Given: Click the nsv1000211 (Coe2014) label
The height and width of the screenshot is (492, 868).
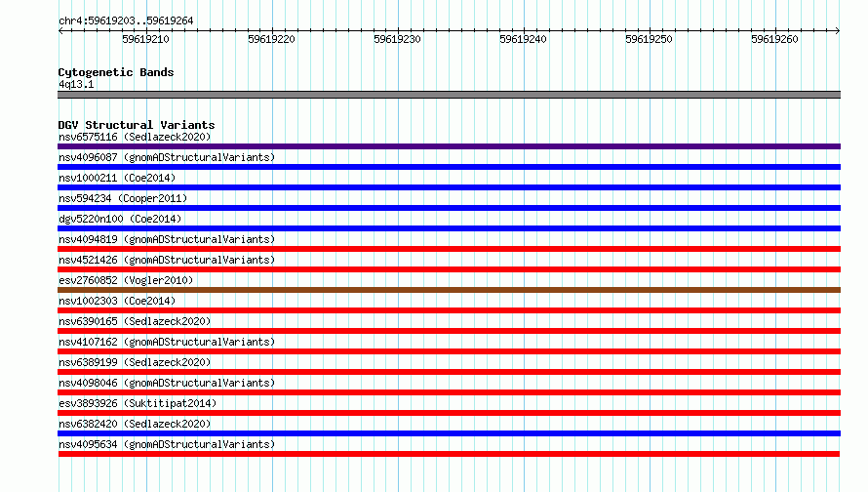Looking at the screenshot, I should (117, 178).
